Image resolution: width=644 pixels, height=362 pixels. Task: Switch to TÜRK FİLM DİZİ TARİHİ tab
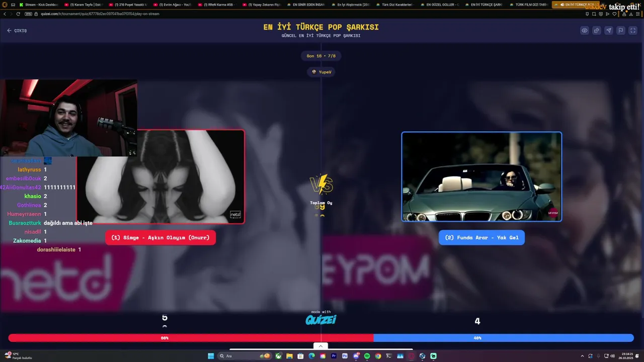pos(528,5)
